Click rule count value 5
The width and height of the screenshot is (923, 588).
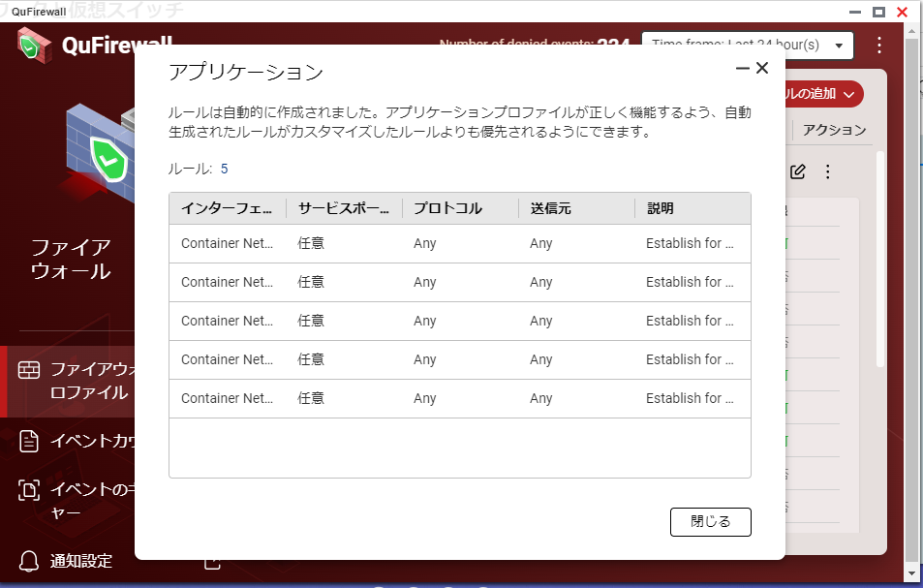pyautogui.click(x=225, y=170)
